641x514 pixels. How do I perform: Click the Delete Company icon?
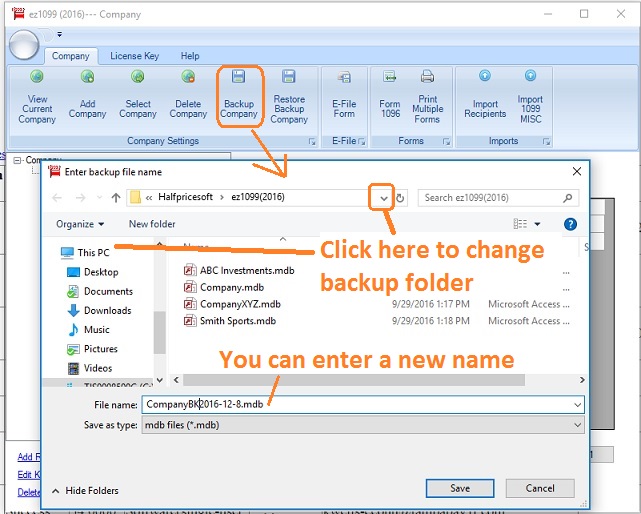188,77
